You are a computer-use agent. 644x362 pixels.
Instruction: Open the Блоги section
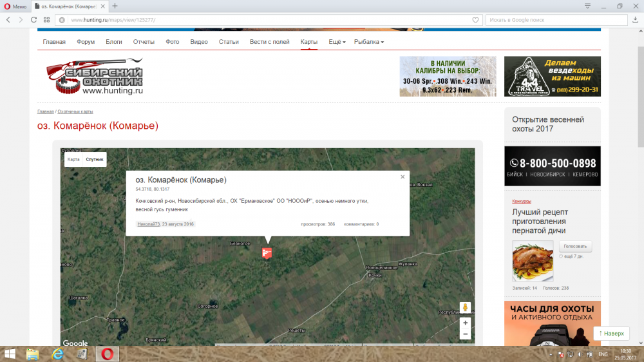pyautogui.click(x=114, y=42)
